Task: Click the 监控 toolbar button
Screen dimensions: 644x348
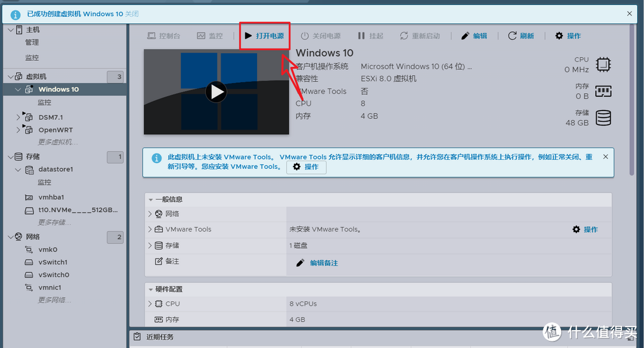Action: click(209, 36)
